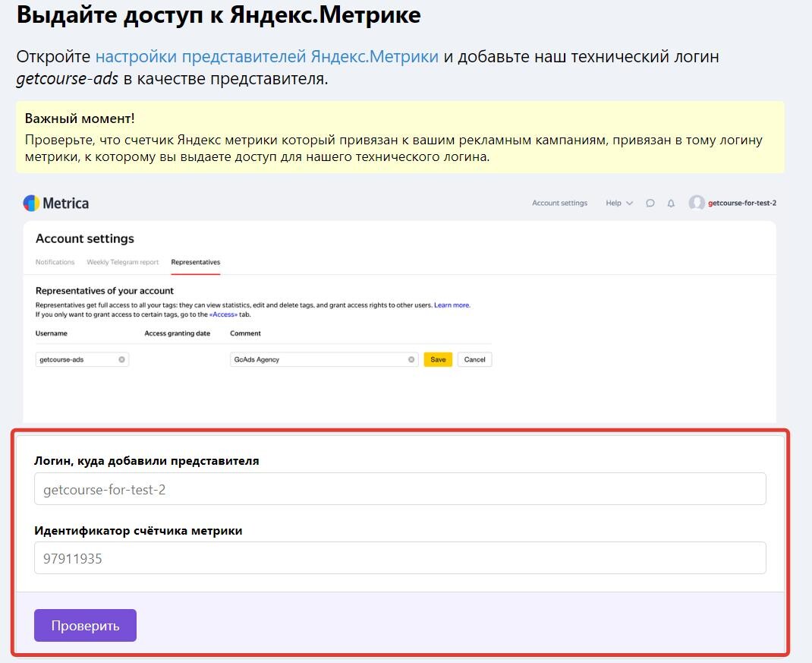Click the Важный момент! notice title
812x663 pixels.
(80, 118)
